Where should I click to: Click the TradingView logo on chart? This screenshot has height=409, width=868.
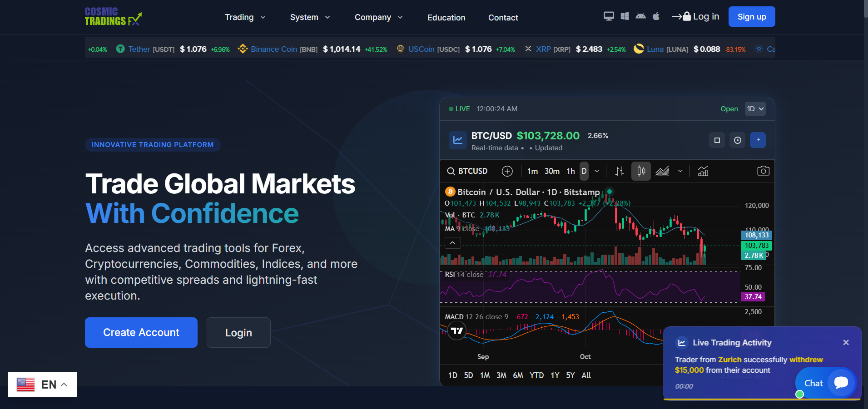[457, 330]
